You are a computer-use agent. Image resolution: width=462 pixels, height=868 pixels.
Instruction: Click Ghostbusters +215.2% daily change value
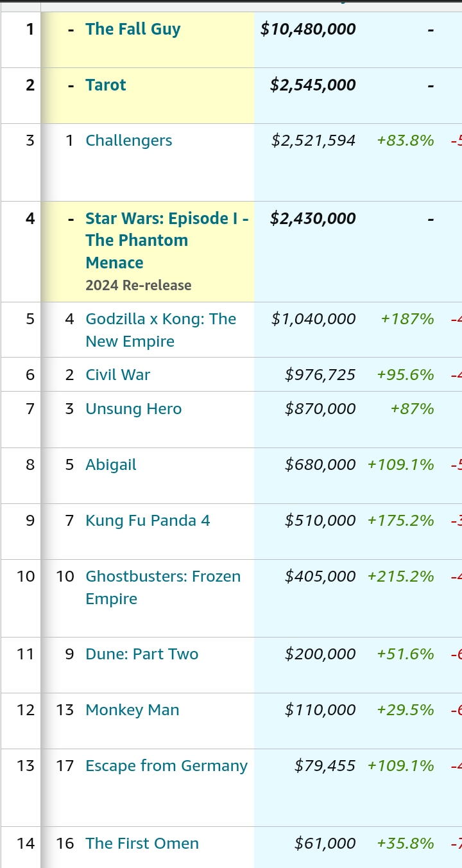pyautogui.click(x=400, y=577)
